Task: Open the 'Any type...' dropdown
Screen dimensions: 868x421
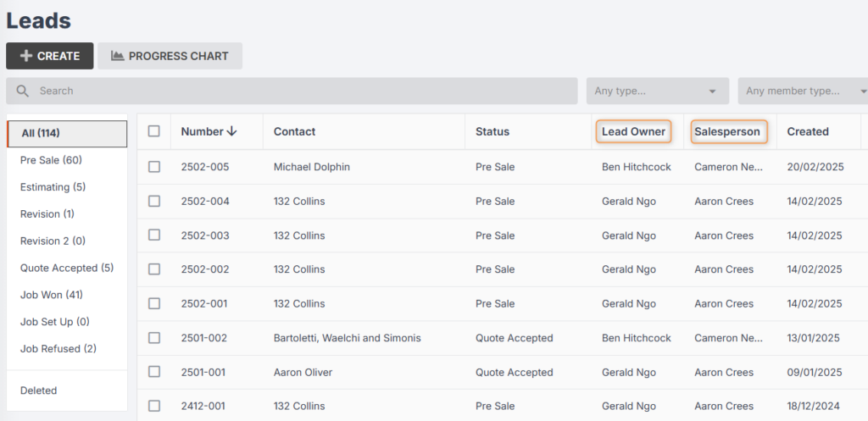Action: coord(656,91)
